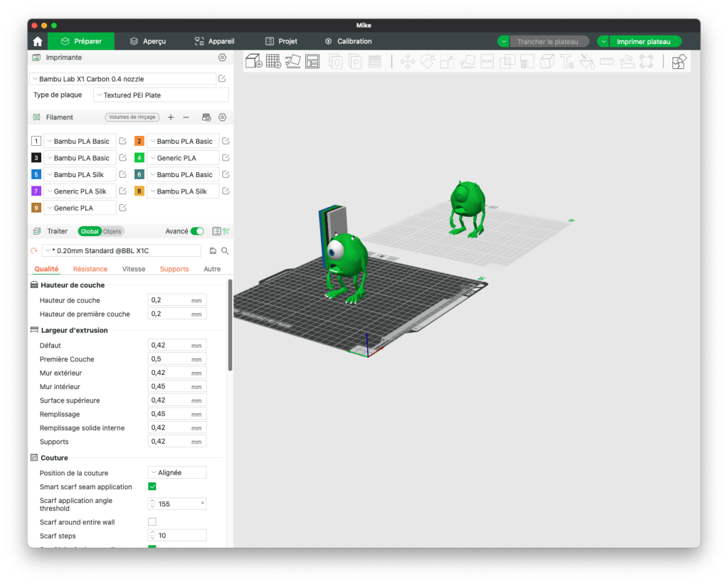Viewport: 728px width, 584px height.
Task: Click the Arrange all objects icon
Action: pos(312,62)
